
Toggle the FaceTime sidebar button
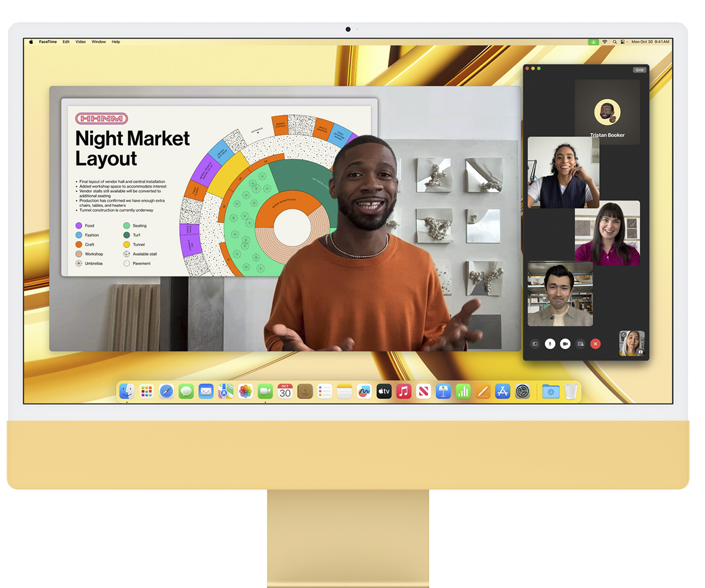[x=535, y=344]
